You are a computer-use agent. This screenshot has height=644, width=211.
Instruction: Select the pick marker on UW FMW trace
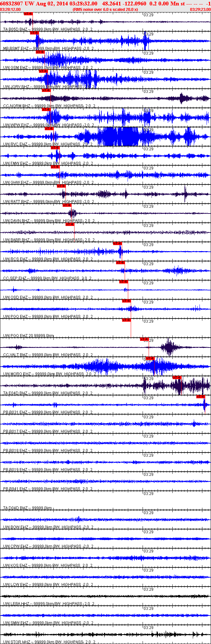pyautogui.click(x=55, y=148)
